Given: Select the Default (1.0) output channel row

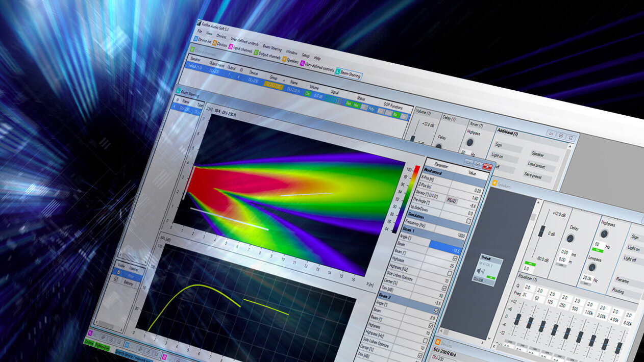Looking at the screenshot, I should tap(298, 91).
